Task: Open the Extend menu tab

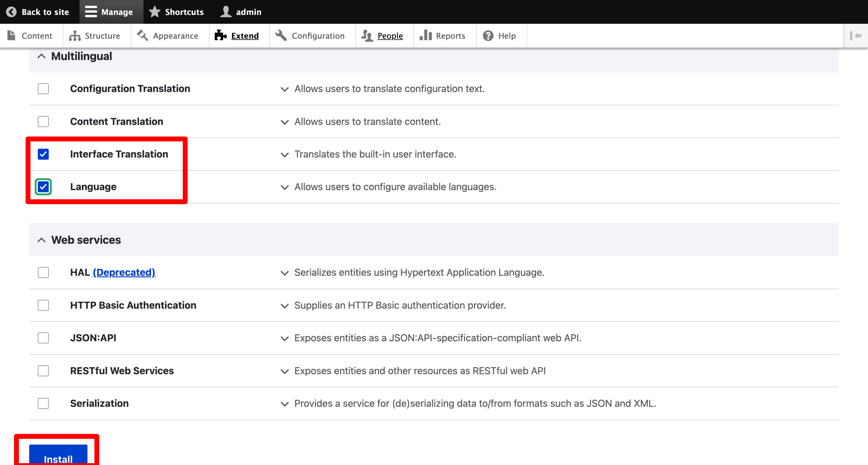Action: point(245,36)
